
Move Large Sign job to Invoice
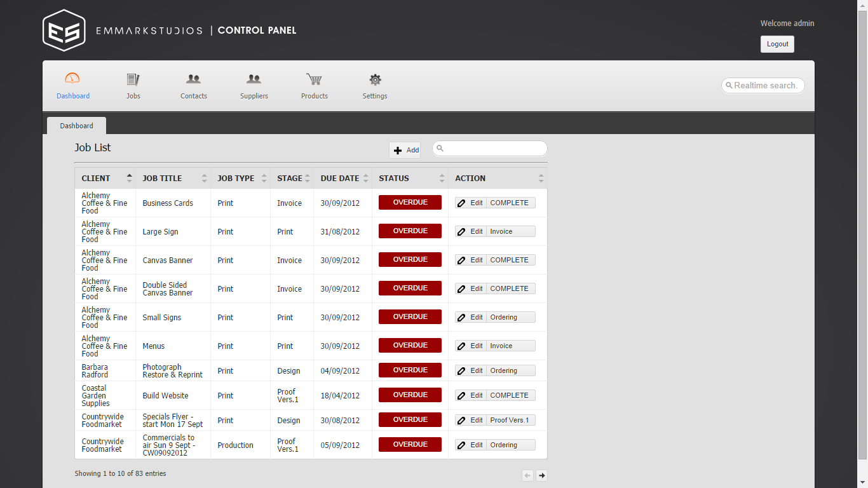[x=510, y=232]
